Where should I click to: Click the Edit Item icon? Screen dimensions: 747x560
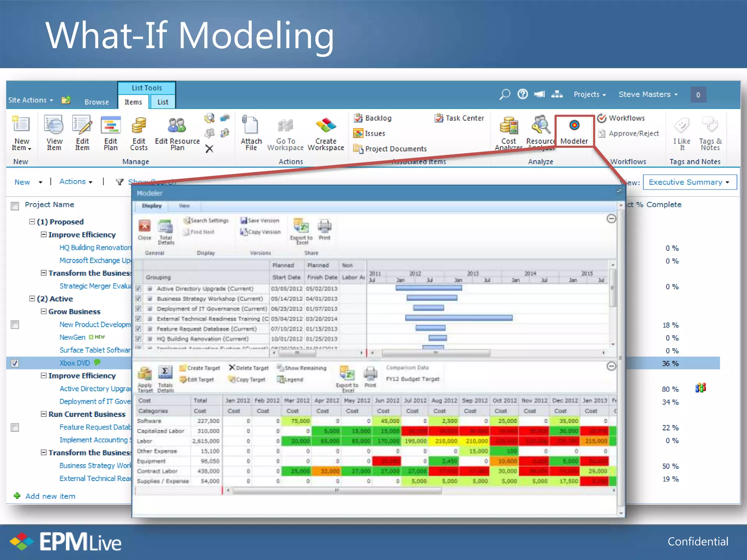click(x=82, y=125)
